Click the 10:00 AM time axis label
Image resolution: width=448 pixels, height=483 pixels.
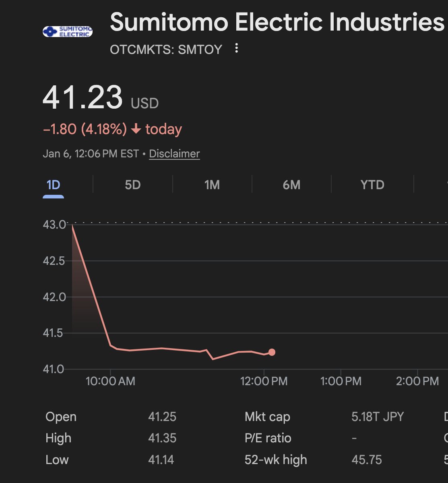click(x=110, y=381)
